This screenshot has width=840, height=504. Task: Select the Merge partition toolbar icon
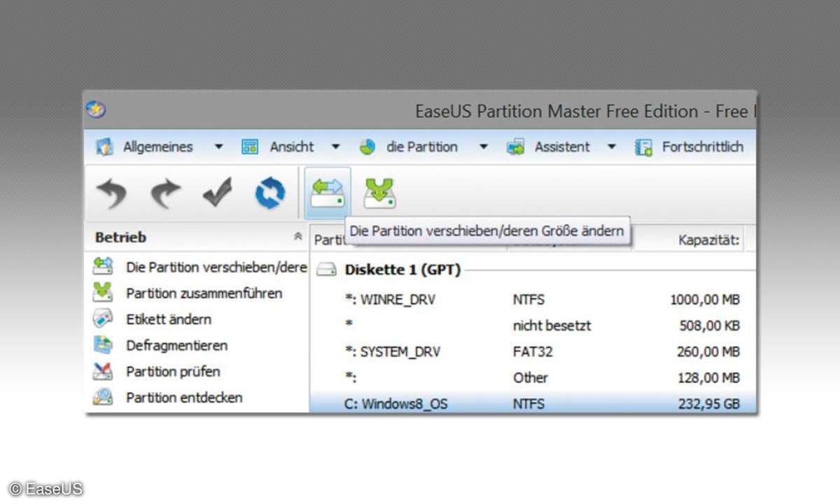pyautogui.click(x=380, y=193)
